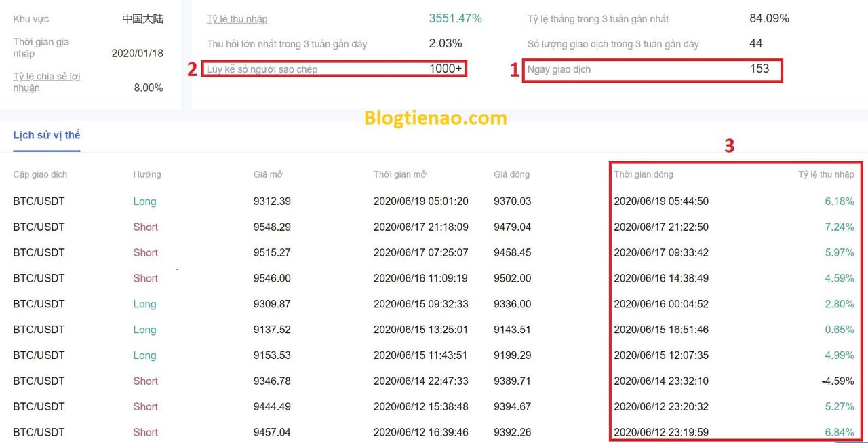Click close time 2020/06/19 05:44:50
868x443 pixels.
pos(661,201)
